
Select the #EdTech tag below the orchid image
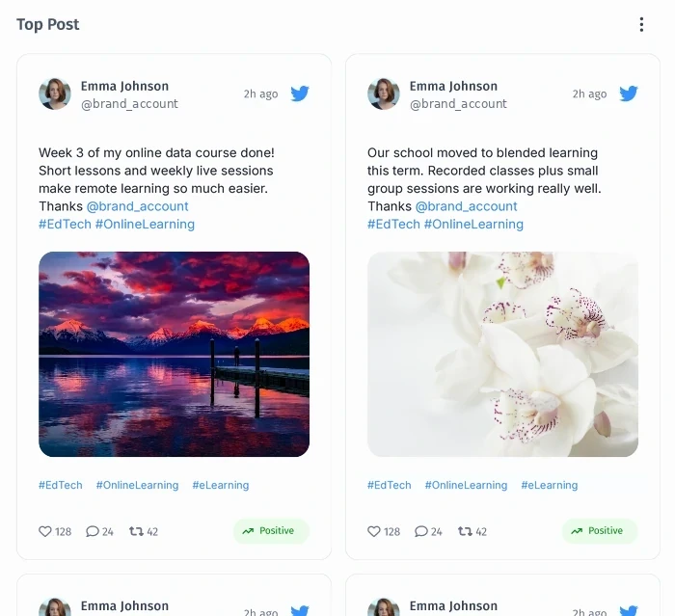click(x=390, y=485)
